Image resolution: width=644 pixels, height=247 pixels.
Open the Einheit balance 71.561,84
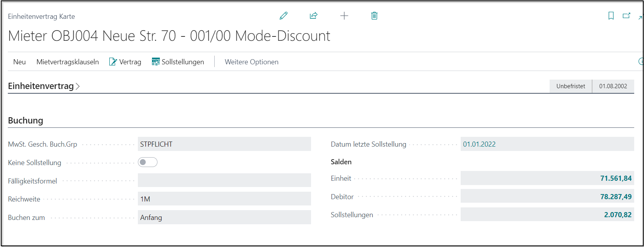(x=616, y=178)
